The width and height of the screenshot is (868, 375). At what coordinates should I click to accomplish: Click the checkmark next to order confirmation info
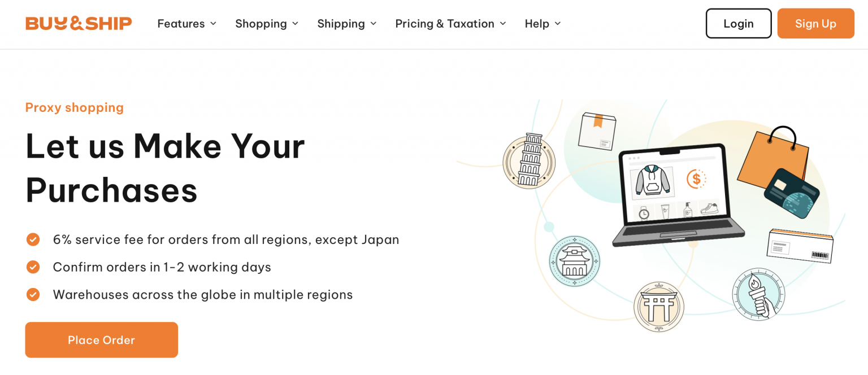(33, 267)
